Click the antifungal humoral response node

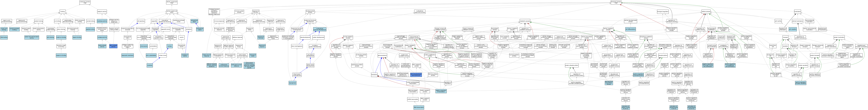coord(237,65)
